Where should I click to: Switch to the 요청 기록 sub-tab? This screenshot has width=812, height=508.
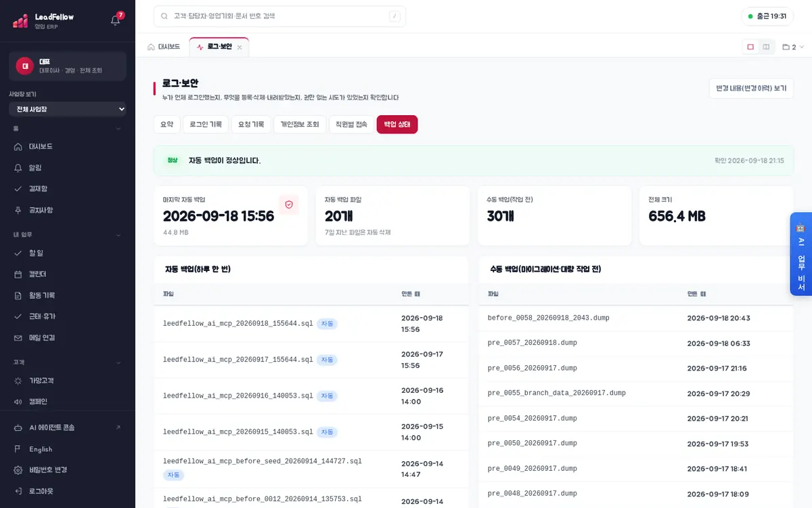[251, 124]
